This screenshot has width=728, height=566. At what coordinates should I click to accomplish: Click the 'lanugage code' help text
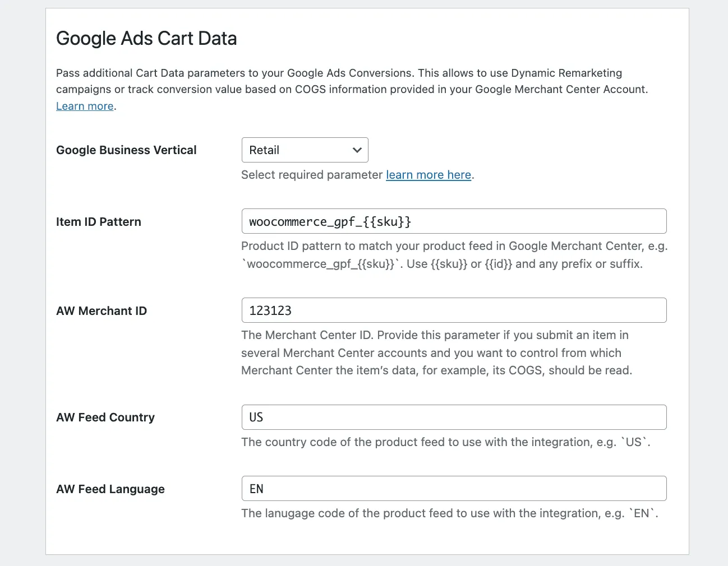coord(450,513)
